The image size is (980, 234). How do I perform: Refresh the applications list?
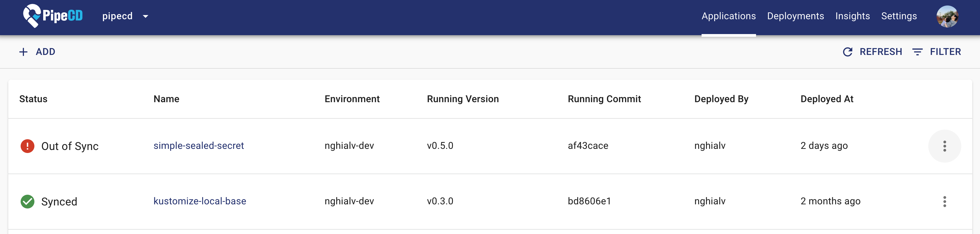coord(880,52)
